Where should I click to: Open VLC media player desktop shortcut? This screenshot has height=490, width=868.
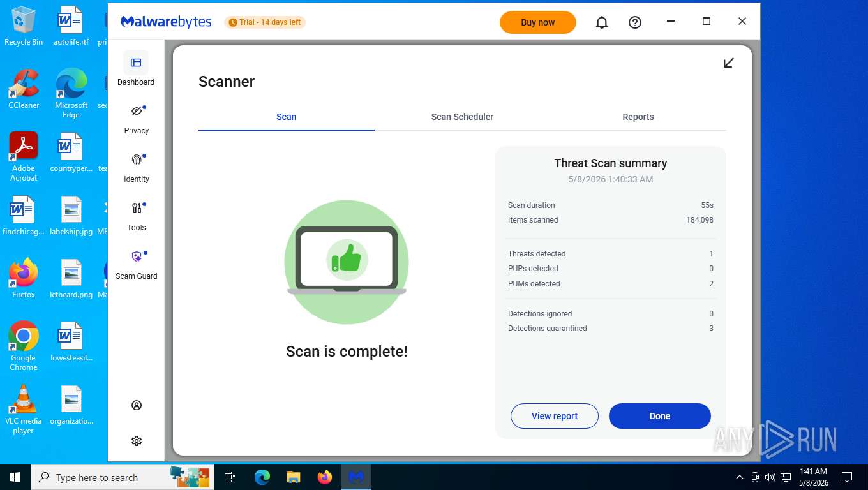click(24, 410)
